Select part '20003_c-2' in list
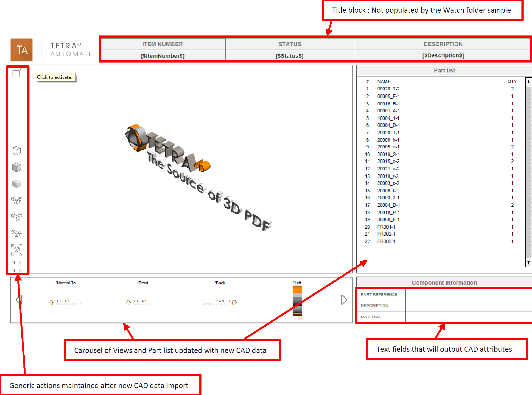The image size is (532, 395). 388,183
